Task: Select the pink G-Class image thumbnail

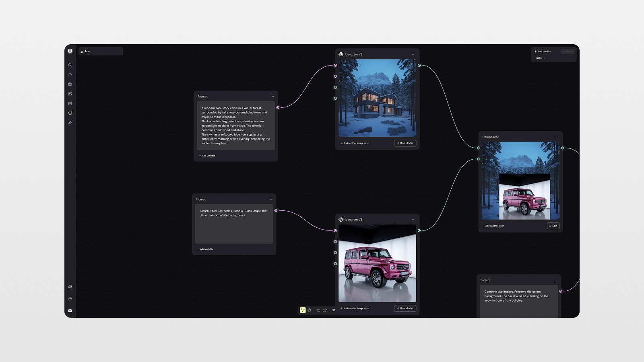Action: click(377, 263)
